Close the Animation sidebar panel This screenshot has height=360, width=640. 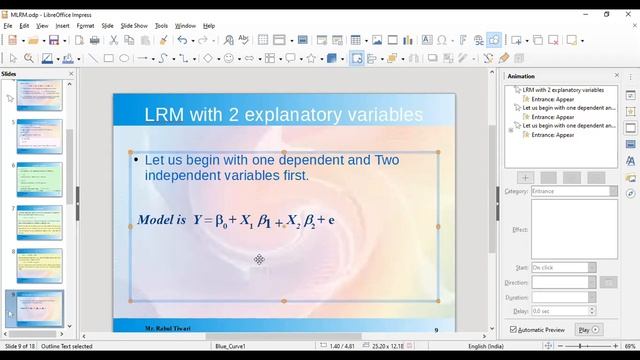[616, 76]
